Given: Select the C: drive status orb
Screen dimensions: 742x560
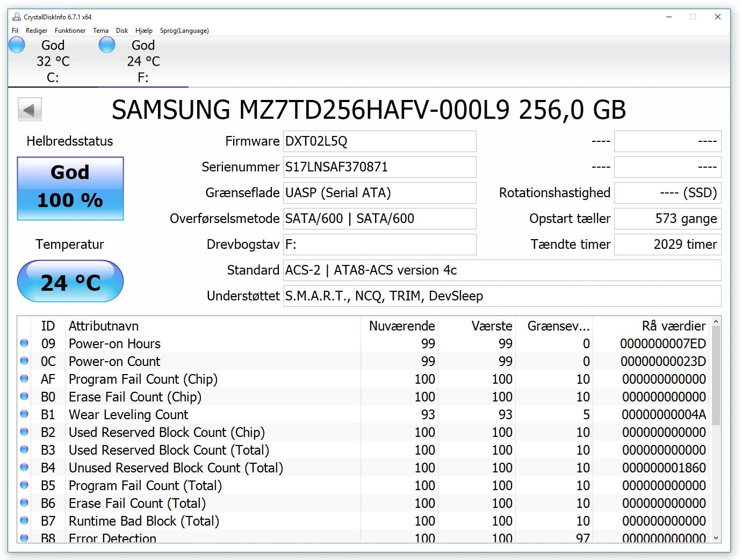Looking at the screenshot, I should pyautogui.click(x=17, y=45).
